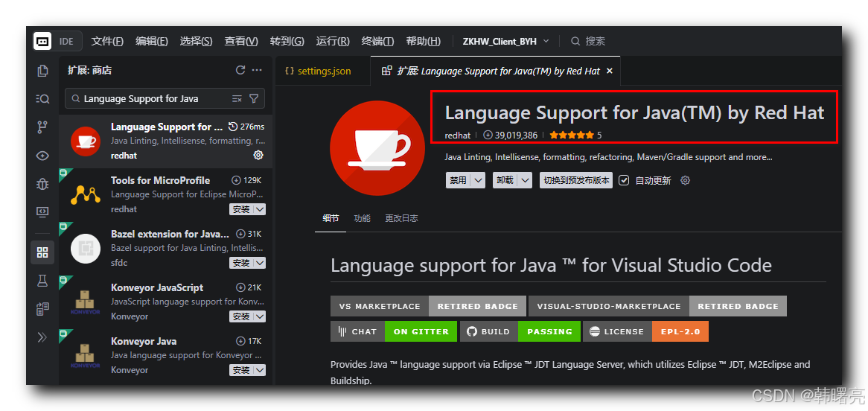This screenshot has height=411, width=868.
Task: Close the Language Support extension tab
Action: (x=610, y=71)
